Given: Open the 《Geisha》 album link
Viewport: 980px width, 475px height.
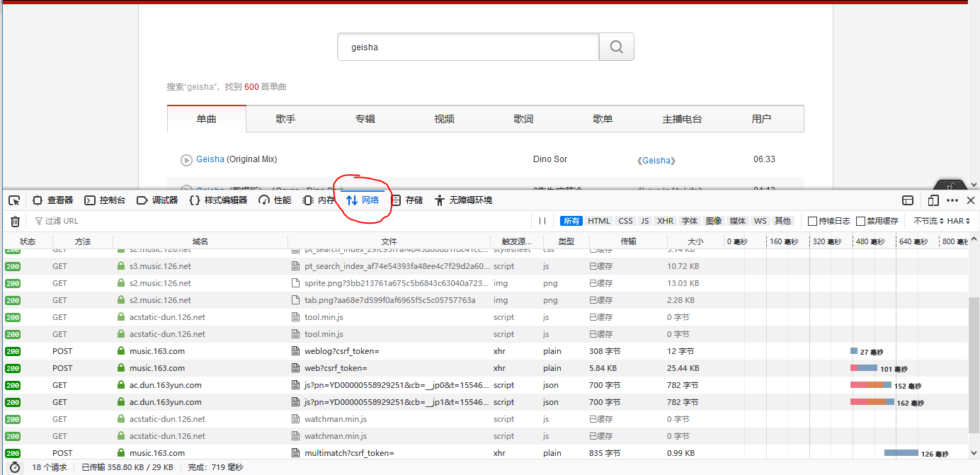Looking at the screenshot, I should [x=656, y=160].
